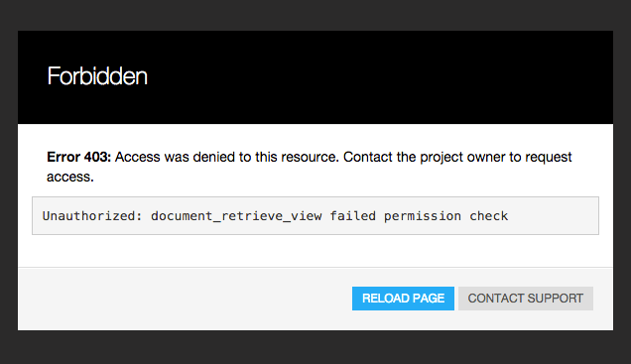Screen dimensions: 631x364
Task: Click the blue Reload Page button
Action: (403, 299)
